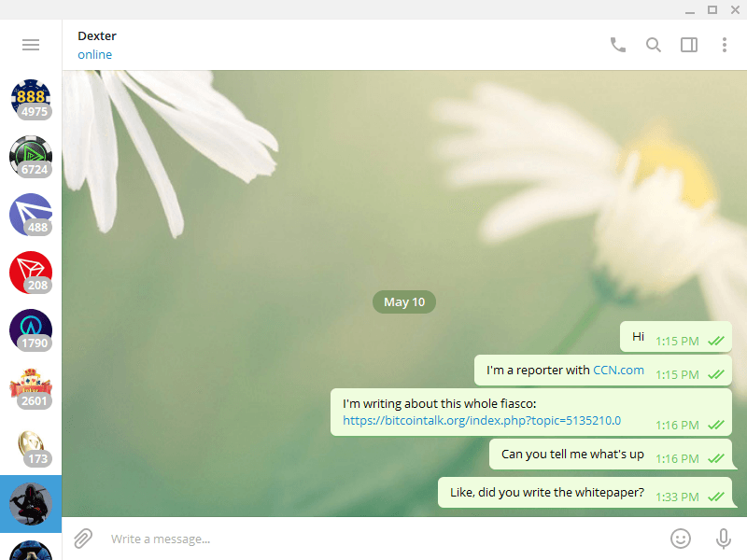Attach a file using the paperclip icon
Viewport: 747px width, 560px height.
pos(83,539)
